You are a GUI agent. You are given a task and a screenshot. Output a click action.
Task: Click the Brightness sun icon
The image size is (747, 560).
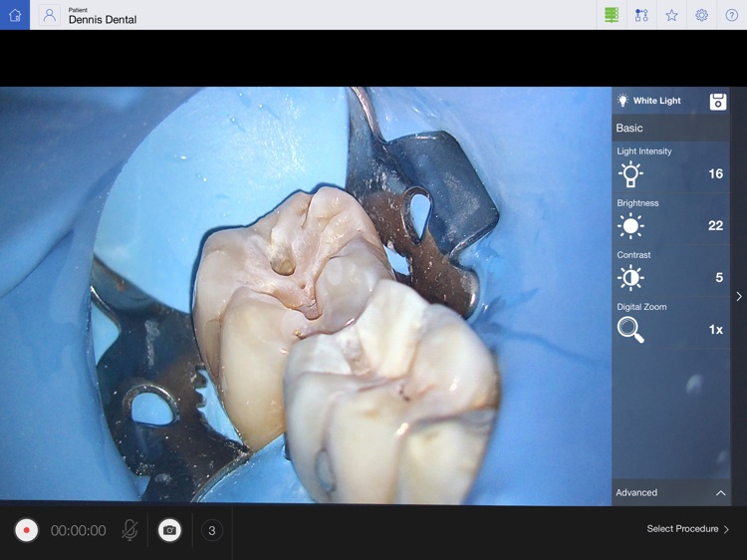(630, 226)
